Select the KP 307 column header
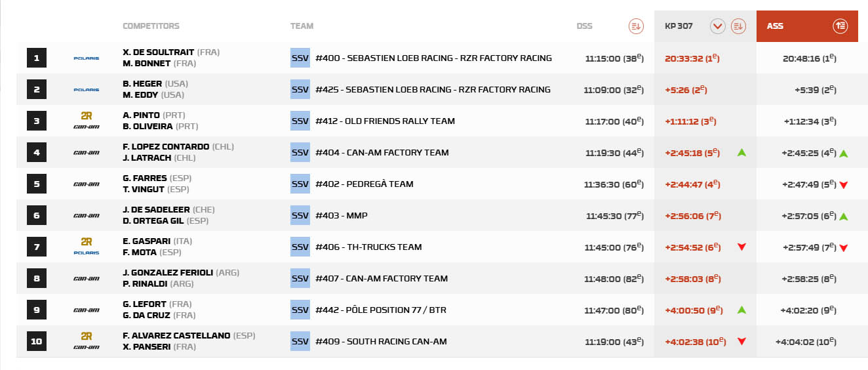 tap(677, 26)
